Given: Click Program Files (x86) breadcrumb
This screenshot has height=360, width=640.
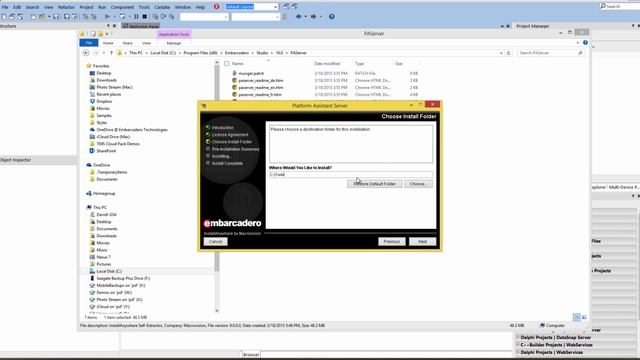Looking at the screenshot, I should (x=200, y=53).
